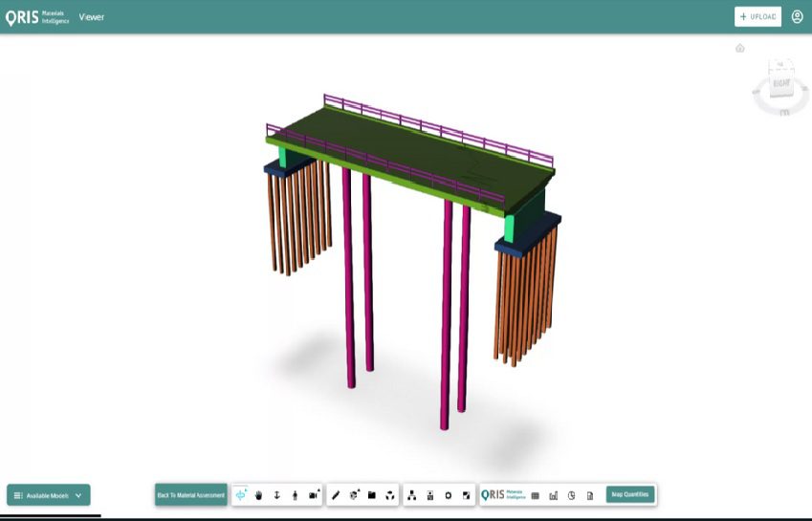Image resolution: width=812 pixels, height=521 pixels.
Task: Open the ORIS document report icon
Action: 590,495
